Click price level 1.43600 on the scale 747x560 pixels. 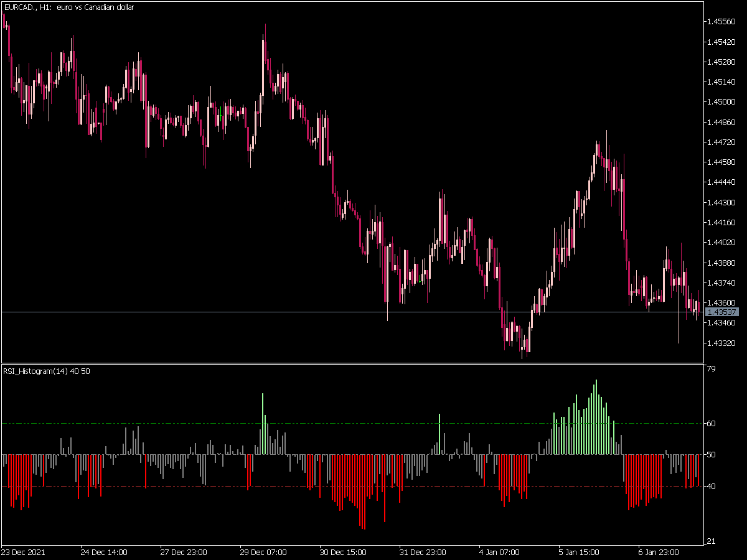pos(722,302)
